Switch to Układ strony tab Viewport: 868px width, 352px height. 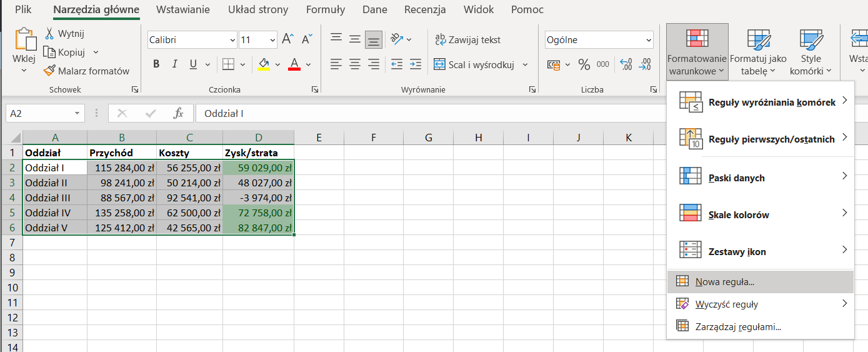tap(258, 9)
